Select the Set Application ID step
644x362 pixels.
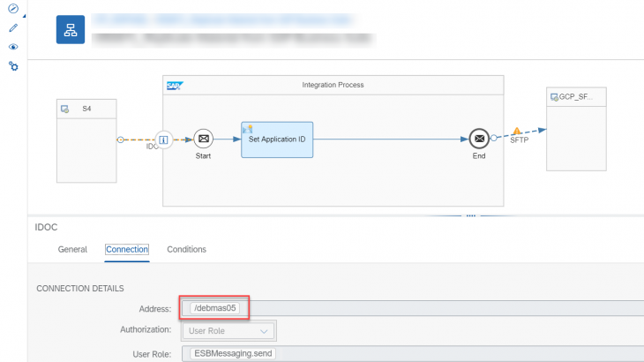pyautogui.click(x=277, y=139)
